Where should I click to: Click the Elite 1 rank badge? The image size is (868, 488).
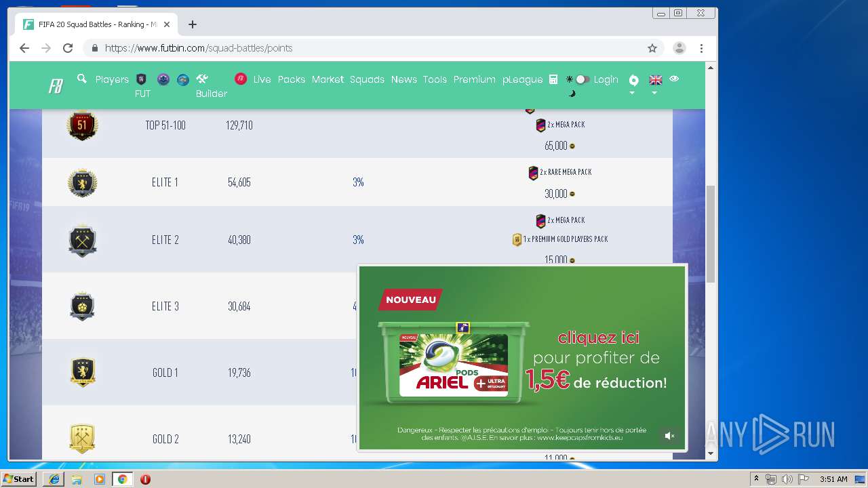point(82,182)
